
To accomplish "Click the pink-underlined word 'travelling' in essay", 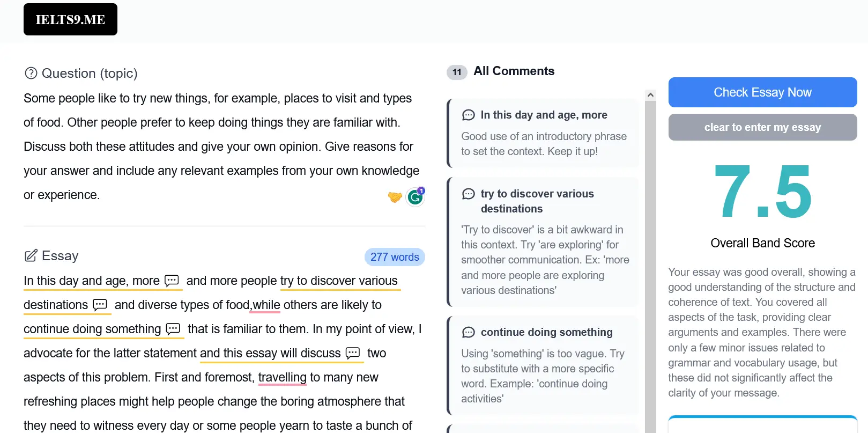I will [x=282, y=377].
